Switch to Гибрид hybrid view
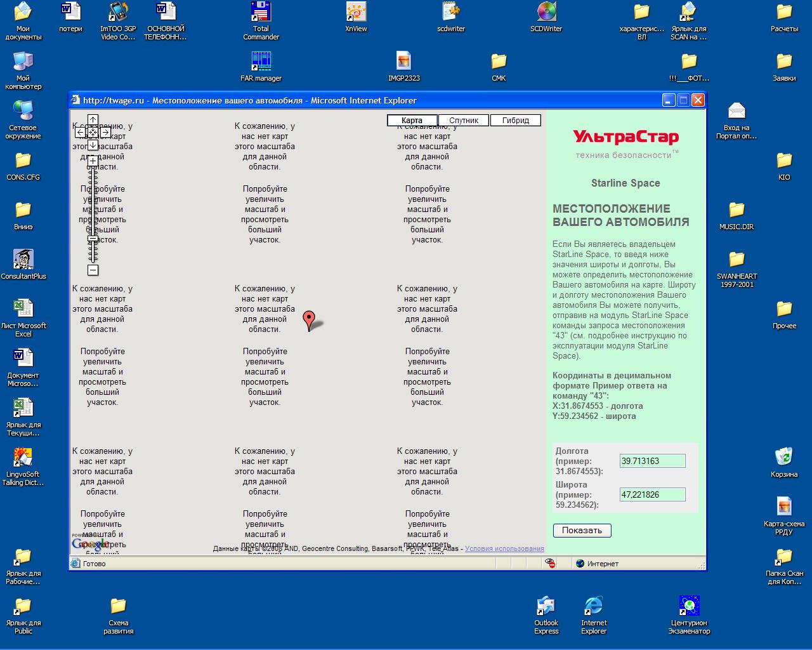 (516, 121)
